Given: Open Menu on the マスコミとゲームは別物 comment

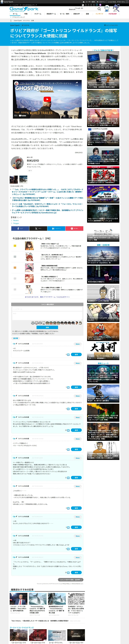Looking at the screenshot, I should click(78, 344).
